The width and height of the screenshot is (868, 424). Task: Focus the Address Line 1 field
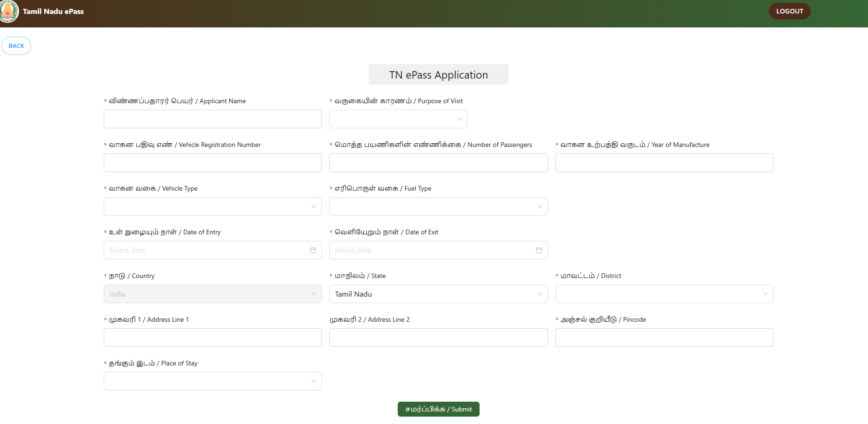[213, 338]
